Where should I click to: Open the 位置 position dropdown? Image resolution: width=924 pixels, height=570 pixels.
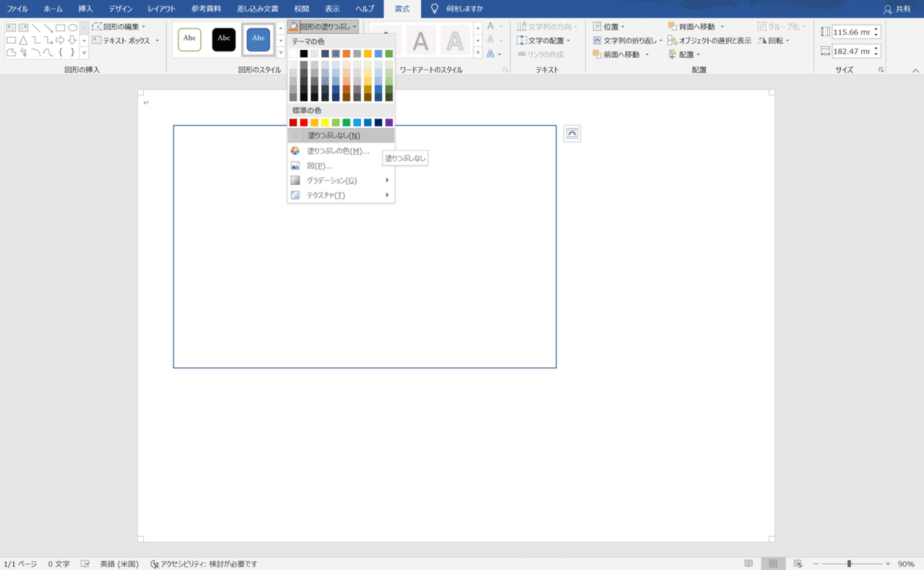tap(609, 26)
